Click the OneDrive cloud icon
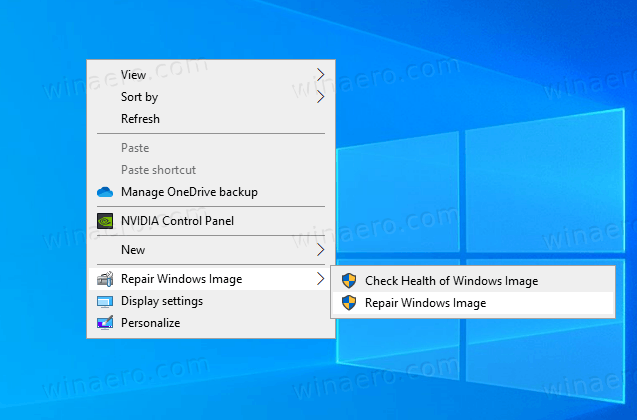Image resolution: width=637 pixels, height=420 pixels. [x=105, y=192]
